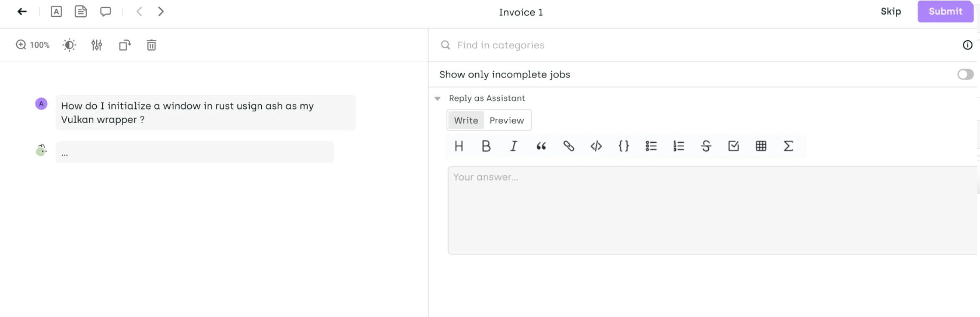Image resolution: width=980 pixels, height=317 pixels.
Task: Select the assistant placeholder '...' message
Action: click(x=195, y=152)
